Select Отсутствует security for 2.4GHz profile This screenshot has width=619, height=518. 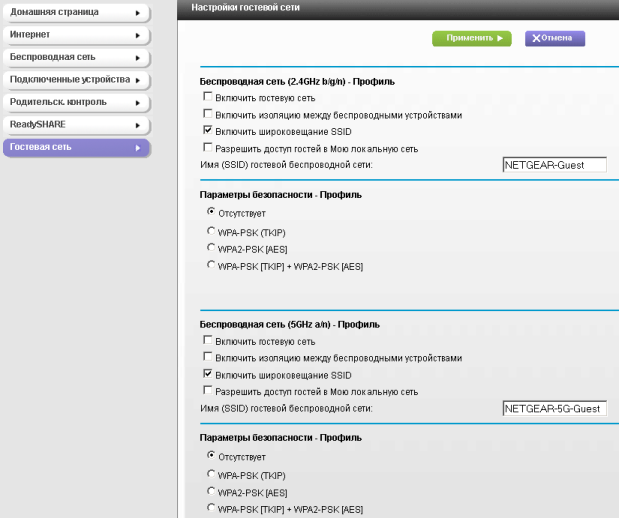pos(211,212)
